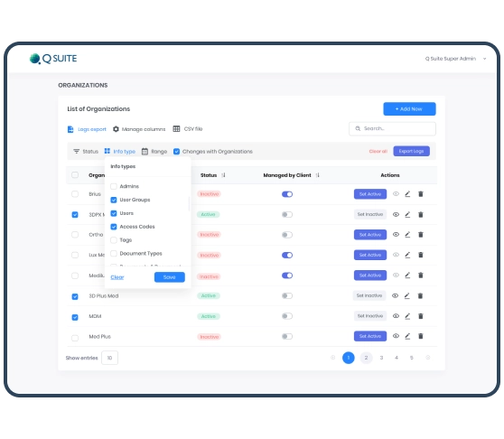Open the Status filter icon
The width and height of the screenshot is (504, 439).
pos(76,152)
